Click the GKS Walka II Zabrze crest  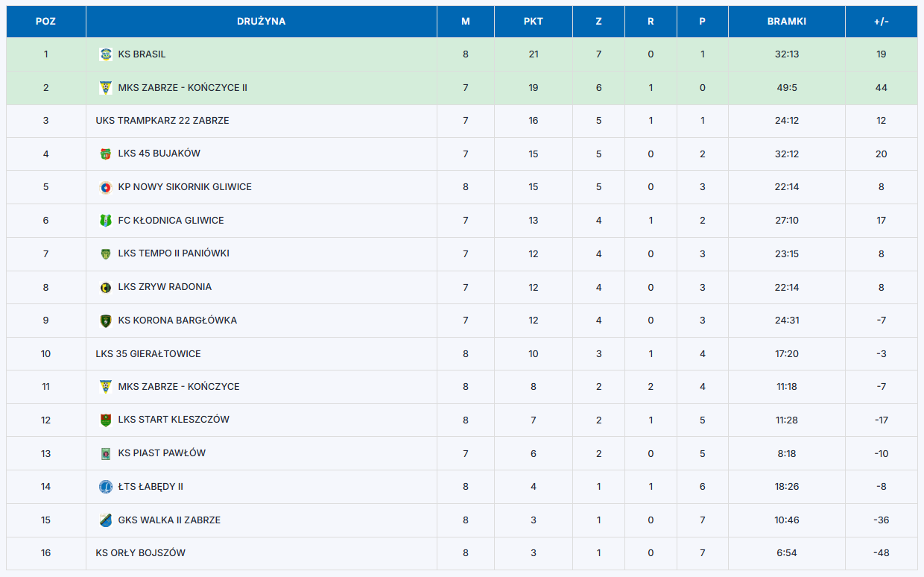coord(106,520)
